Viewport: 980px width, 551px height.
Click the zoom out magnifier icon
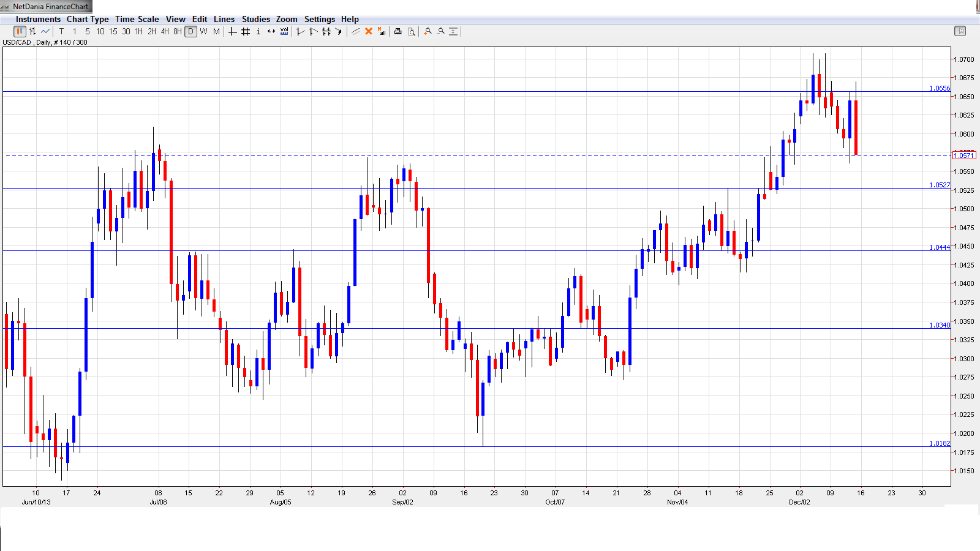pos(440,31)
